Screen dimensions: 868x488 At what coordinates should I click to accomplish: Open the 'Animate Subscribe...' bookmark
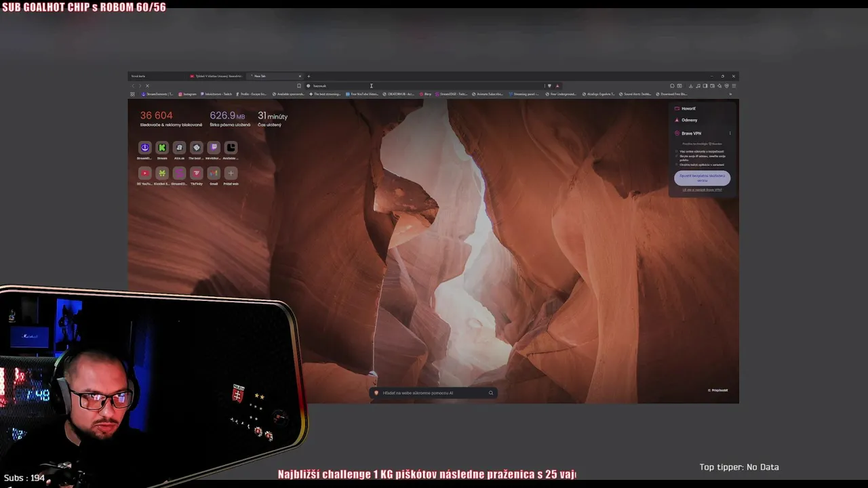click(x=488, y=94)
